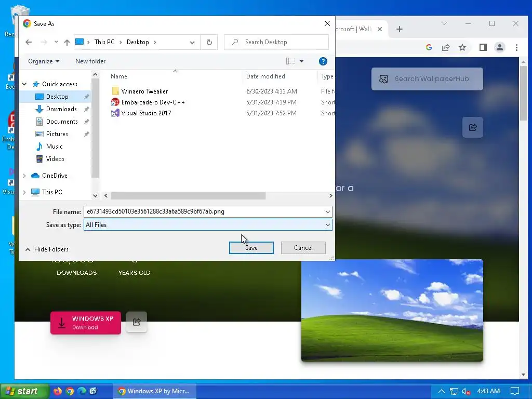Image resolution: width=532 pixels, height=399 pixels.
Task: Click the horizontal scrollbar in file list
Action: (x=188, y=196)
